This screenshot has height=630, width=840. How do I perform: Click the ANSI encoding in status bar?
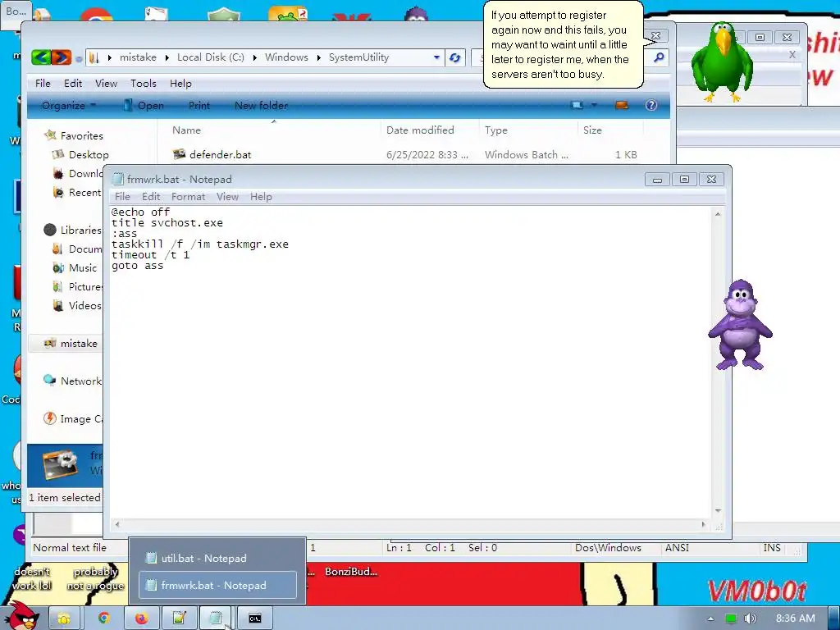tap(677, 548)
